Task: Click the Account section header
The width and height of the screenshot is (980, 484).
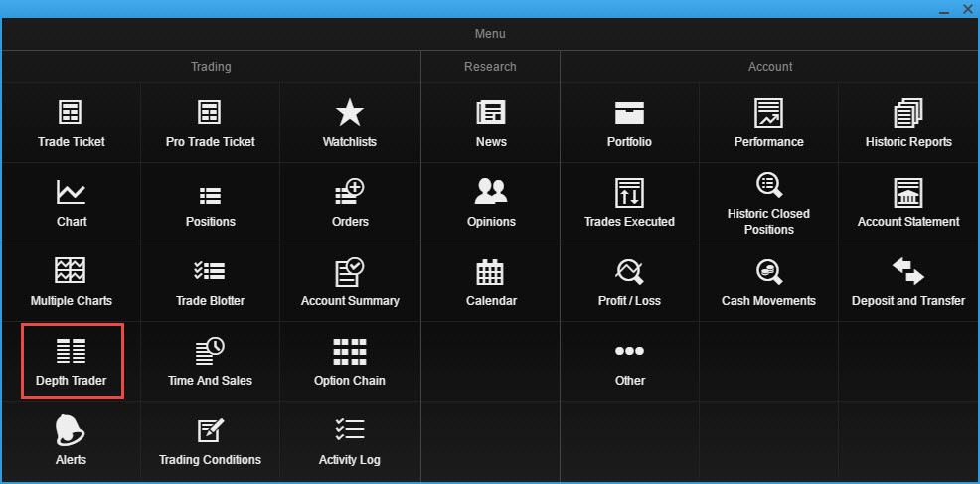Action: [770, 67]
